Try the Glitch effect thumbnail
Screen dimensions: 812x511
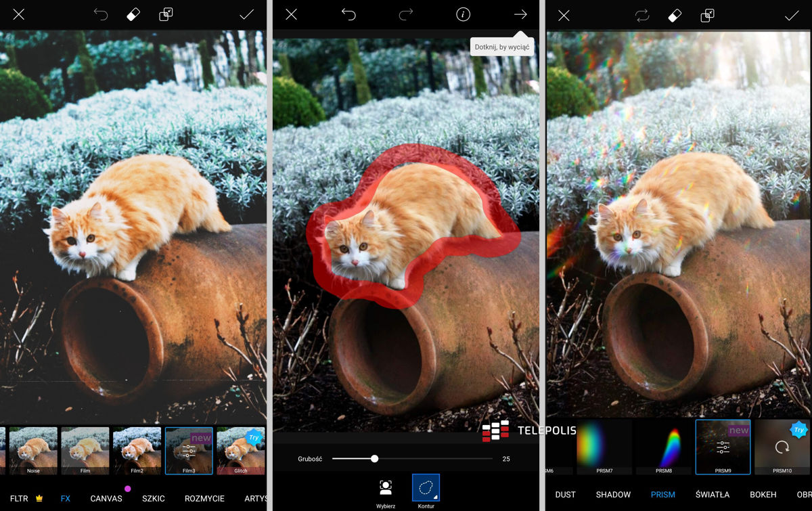coord(240,450)
